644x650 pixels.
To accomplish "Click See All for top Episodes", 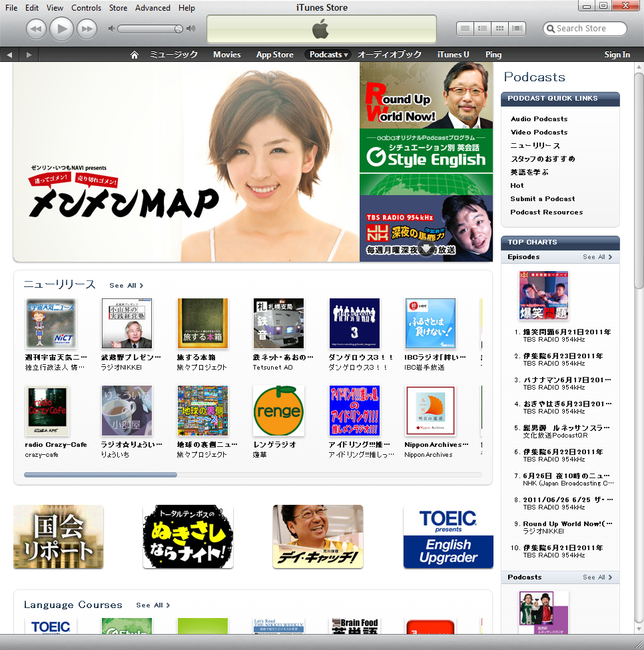I will tap(597, 256).
